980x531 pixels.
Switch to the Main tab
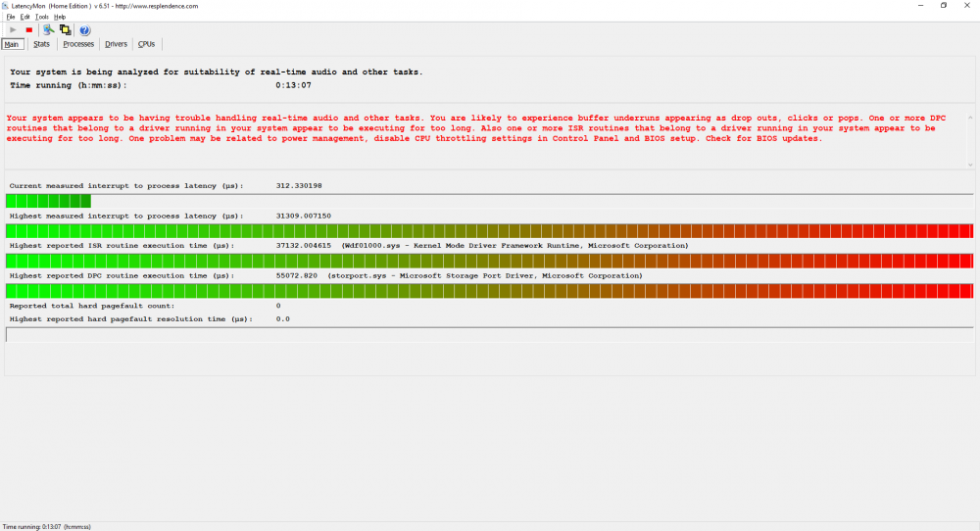click(12, 44)
